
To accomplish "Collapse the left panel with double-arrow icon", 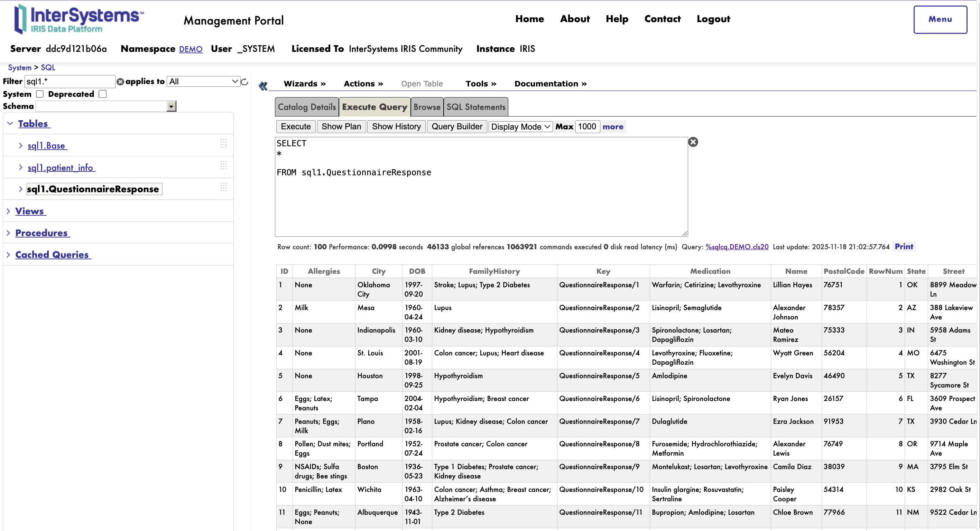I will (x=263, y=86).
